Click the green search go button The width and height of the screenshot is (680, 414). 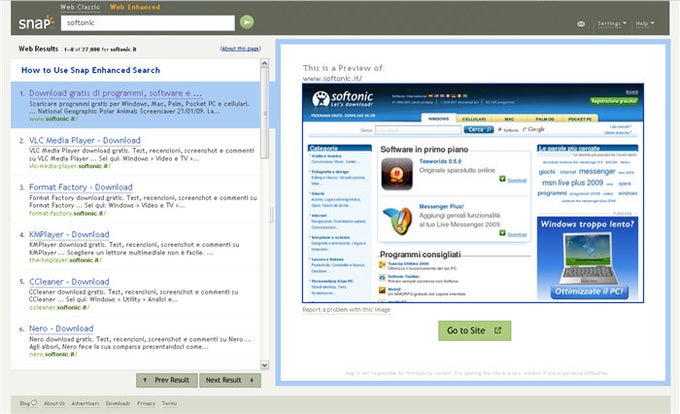click(x=247, y=22)
